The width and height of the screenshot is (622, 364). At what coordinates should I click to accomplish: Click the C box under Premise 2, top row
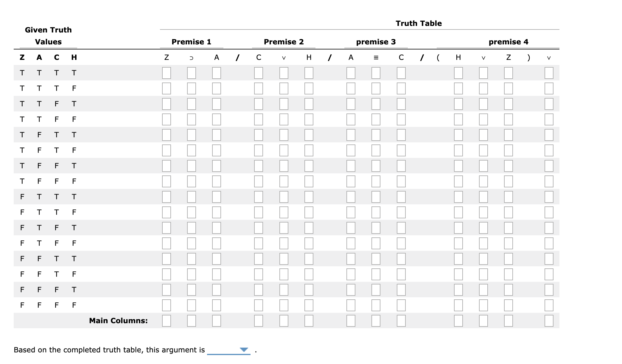[x=258, y=72]
